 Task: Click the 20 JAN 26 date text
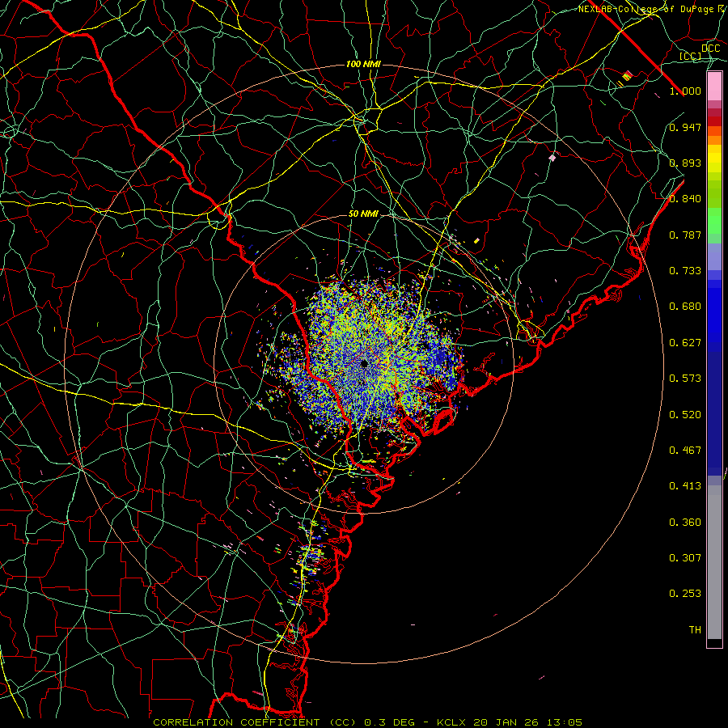tap(505, 722)
